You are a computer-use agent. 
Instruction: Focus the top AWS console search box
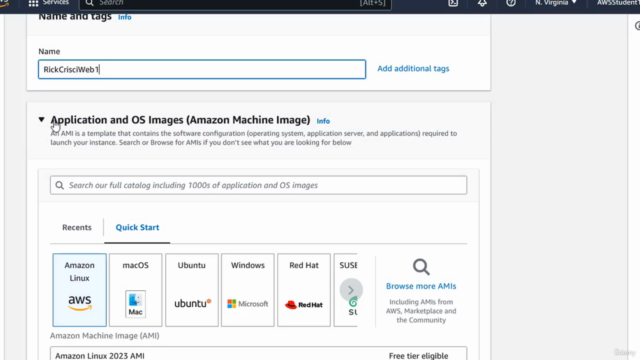pyautogui.click(x=235, y=4)
